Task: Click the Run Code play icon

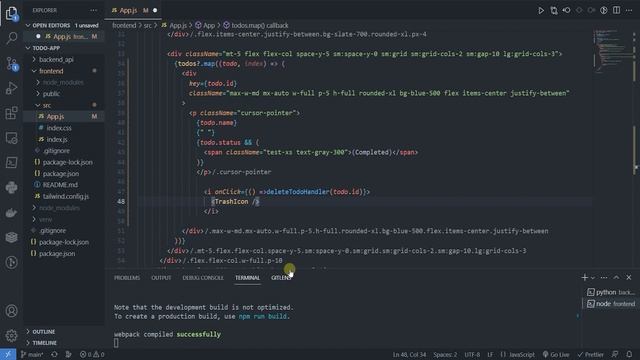Action: 541,10
